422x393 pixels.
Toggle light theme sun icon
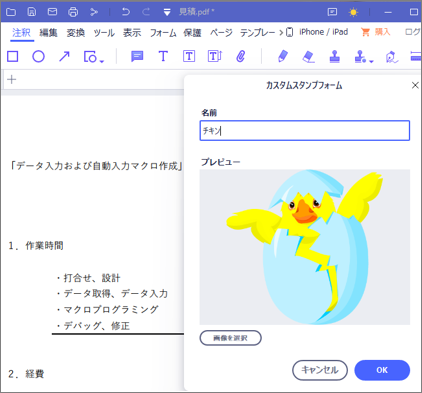353,12
